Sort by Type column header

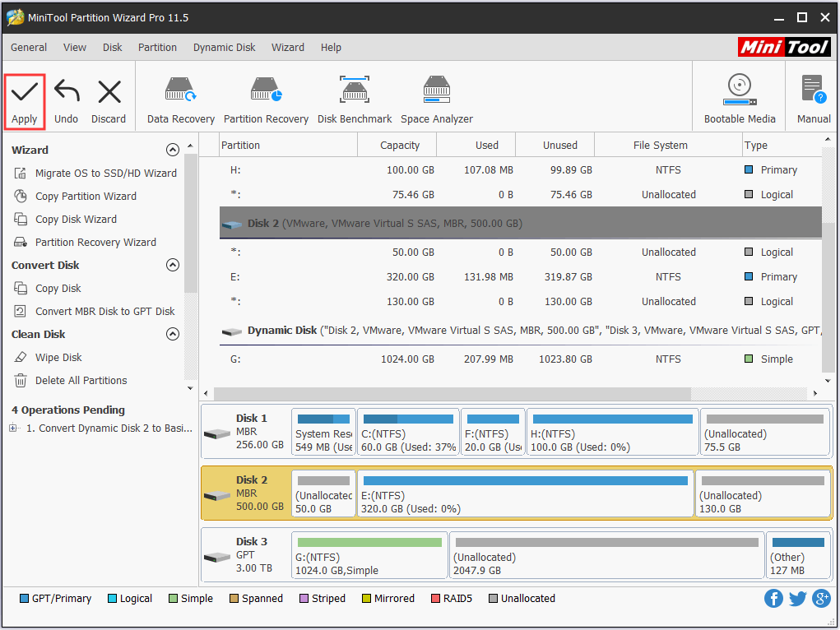(782, 146)
